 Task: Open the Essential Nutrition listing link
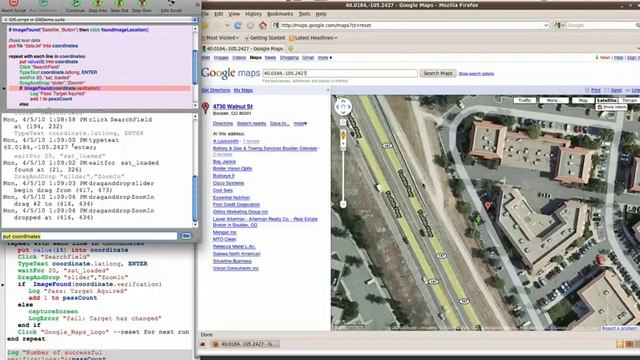coord(231,198)
